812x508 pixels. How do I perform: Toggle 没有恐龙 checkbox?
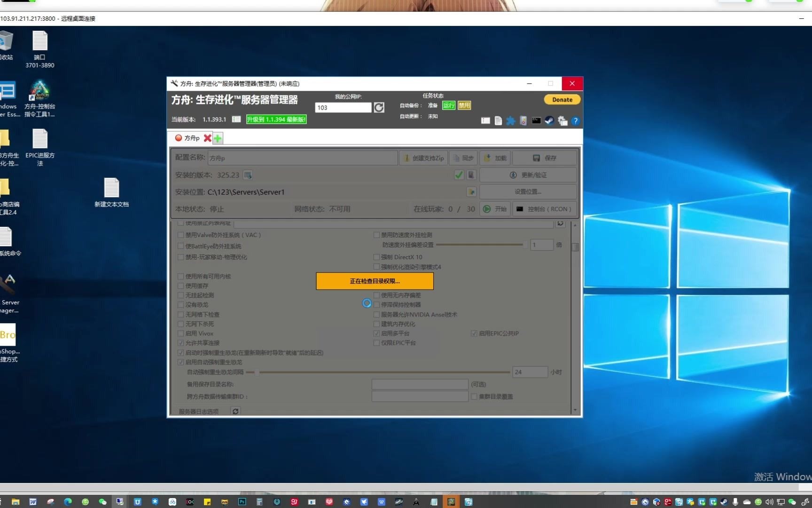coord(181,304)
